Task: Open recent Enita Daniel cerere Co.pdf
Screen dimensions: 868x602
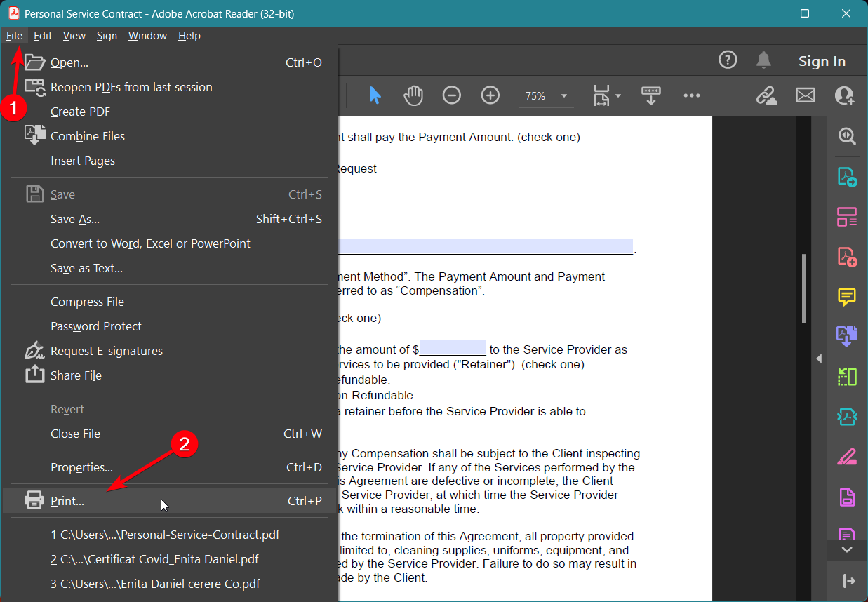Action: (170, 584)
